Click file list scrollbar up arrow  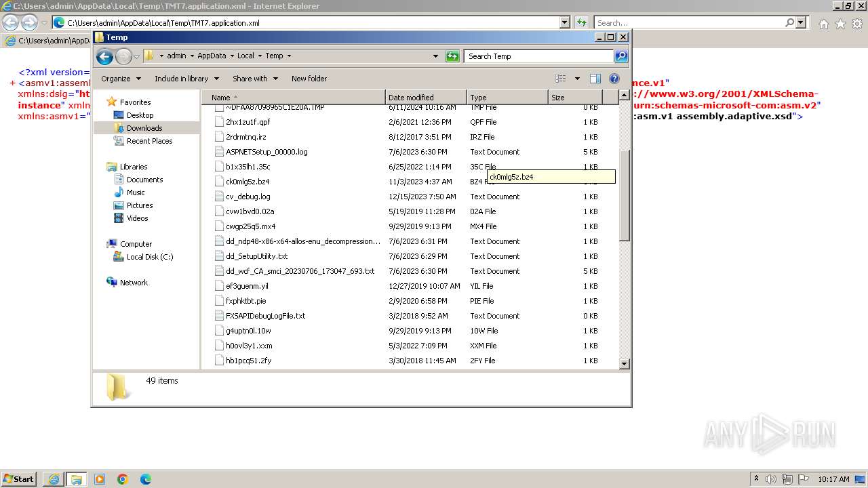click(x=625, y=96)
